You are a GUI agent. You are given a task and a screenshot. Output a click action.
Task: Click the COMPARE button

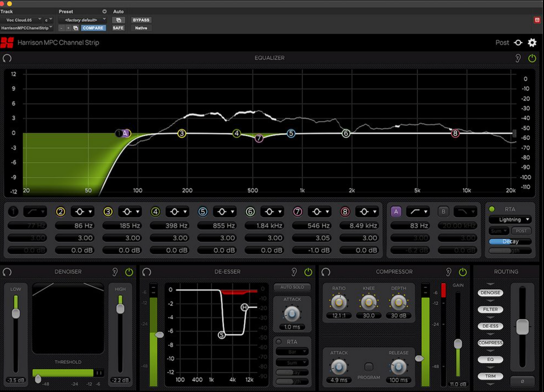click(x=94, y=28)
